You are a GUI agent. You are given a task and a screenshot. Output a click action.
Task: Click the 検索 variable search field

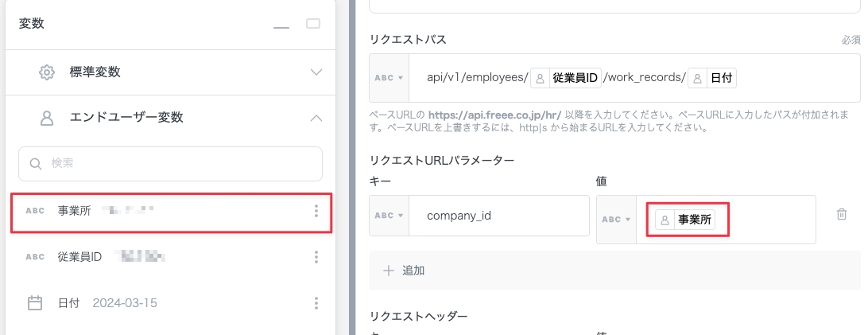click(171, 164)
